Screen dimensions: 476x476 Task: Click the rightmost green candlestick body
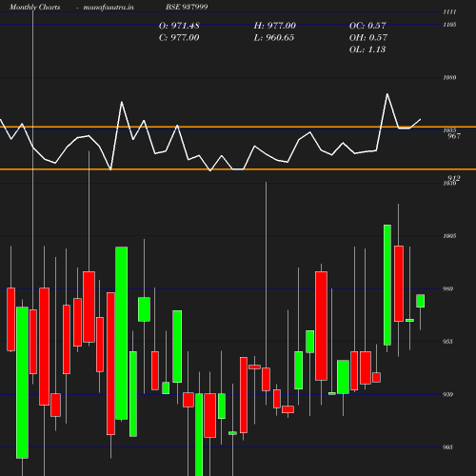(x=421, y=301)
